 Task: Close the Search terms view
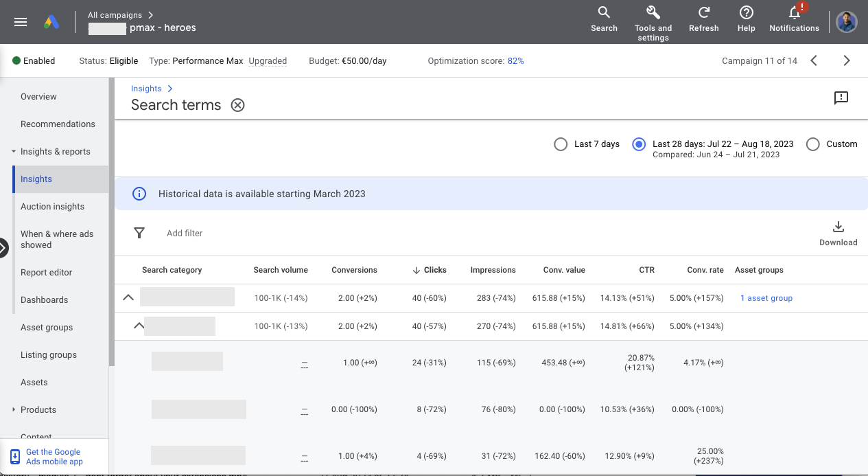click(x=237, y=105)
